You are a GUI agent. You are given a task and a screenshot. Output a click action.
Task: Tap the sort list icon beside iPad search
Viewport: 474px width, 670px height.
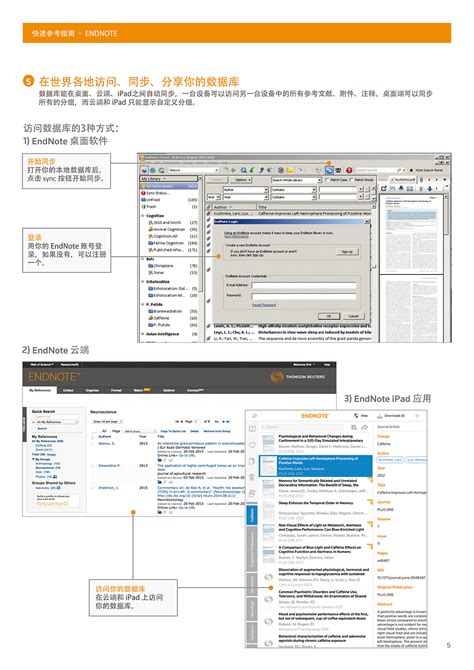click(354, 427)
